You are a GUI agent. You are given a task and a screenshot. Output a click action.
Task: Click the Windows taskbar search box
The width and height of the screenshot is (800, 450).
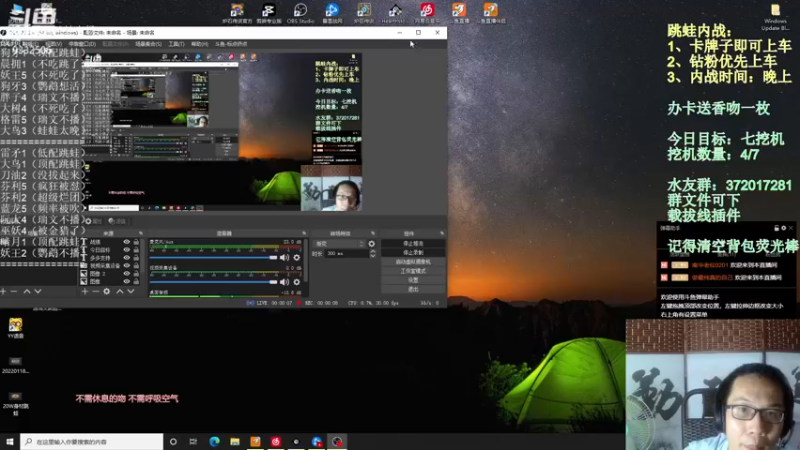[x=92, y=441]
